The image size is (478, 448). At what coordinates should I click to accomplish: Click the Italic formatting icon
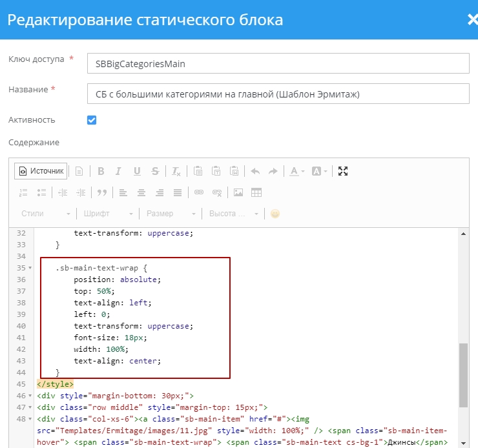click(x=118, y=171)
